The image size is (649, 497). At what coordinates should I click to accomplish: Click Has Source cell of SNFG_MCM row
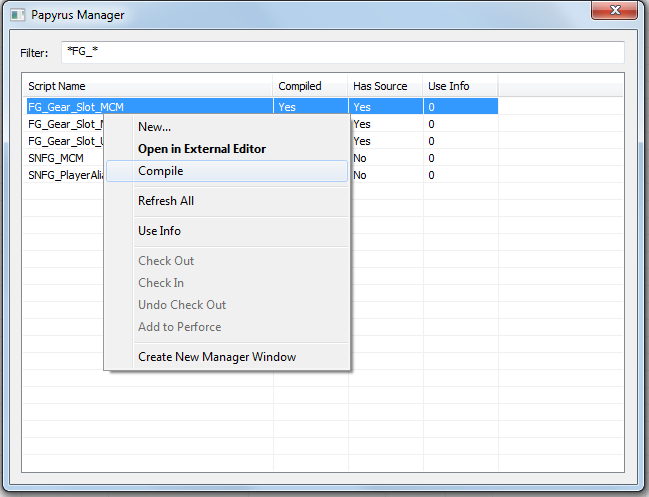pyautogui.click(x=385, y=158)
